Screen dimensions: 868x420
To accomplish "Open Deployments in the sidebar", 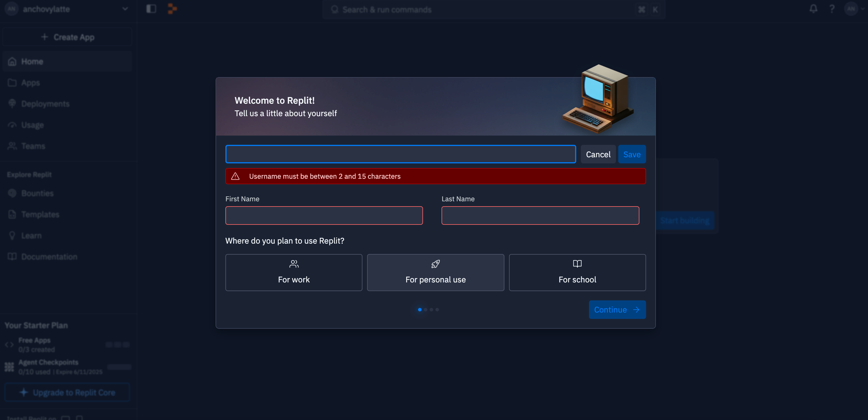I will (67, 104).
